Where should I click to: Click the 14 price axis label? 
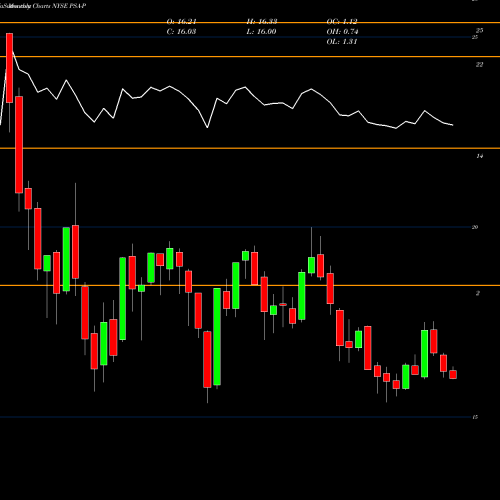coord(479,156)
